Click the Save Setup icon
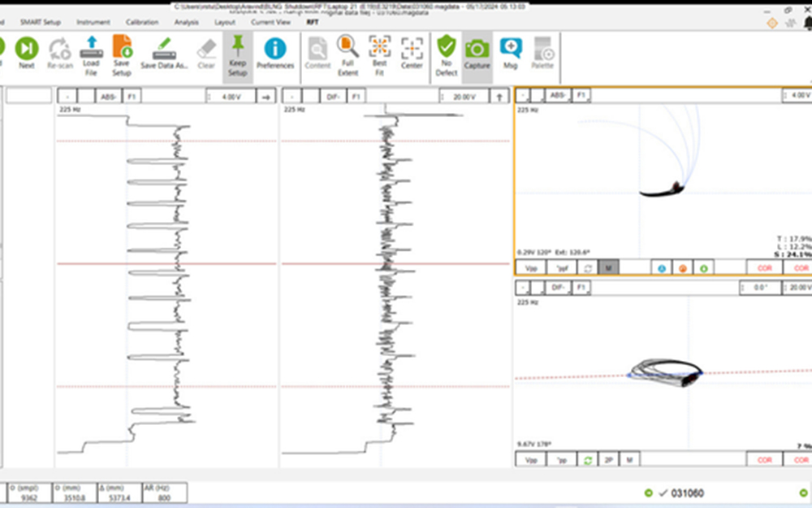The width and height of the screenshot is (812, 508). pos(122,49)
